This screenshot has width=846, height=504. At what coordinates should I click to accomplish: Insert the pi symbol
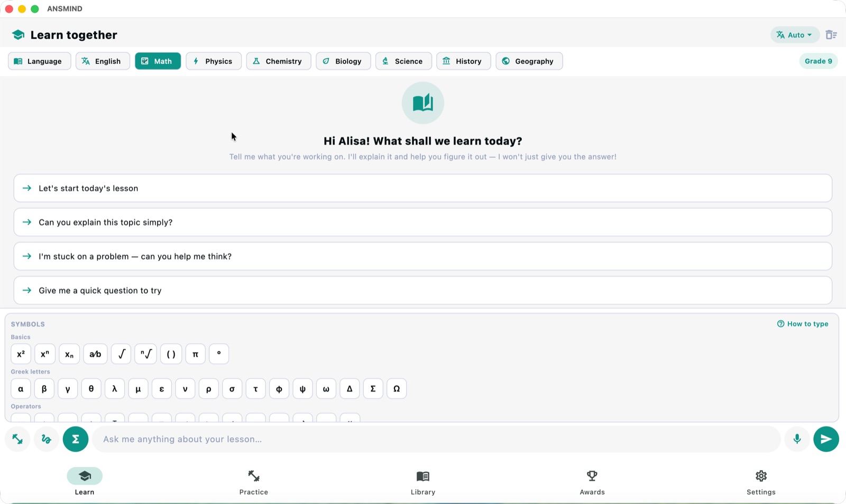196,354
